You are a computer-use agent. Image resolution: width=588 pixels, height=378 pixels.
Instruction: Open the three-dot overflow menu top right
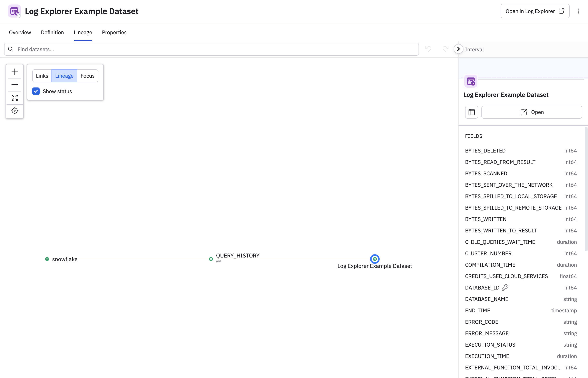point(579,11)
